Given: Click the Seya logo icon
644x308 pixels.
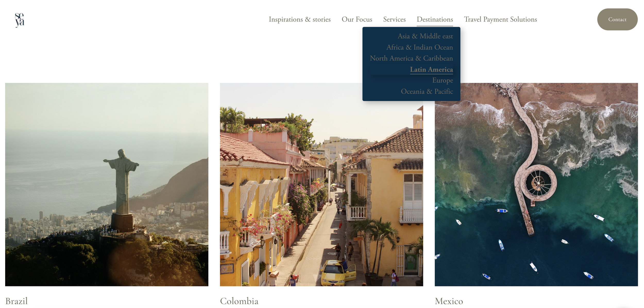Looking at the screenshot, I should (20, 20).
